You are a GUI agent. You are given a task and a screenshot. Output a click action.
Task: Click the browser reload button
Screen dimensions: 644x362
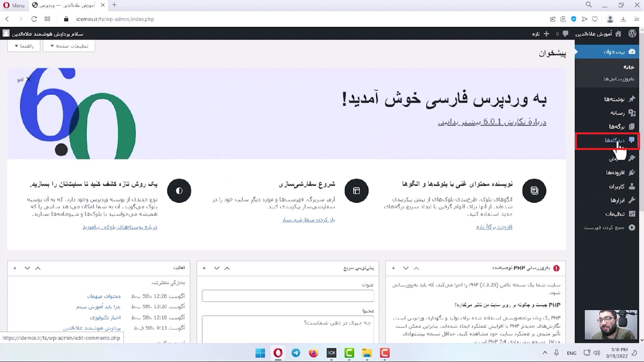pos(34,19)
